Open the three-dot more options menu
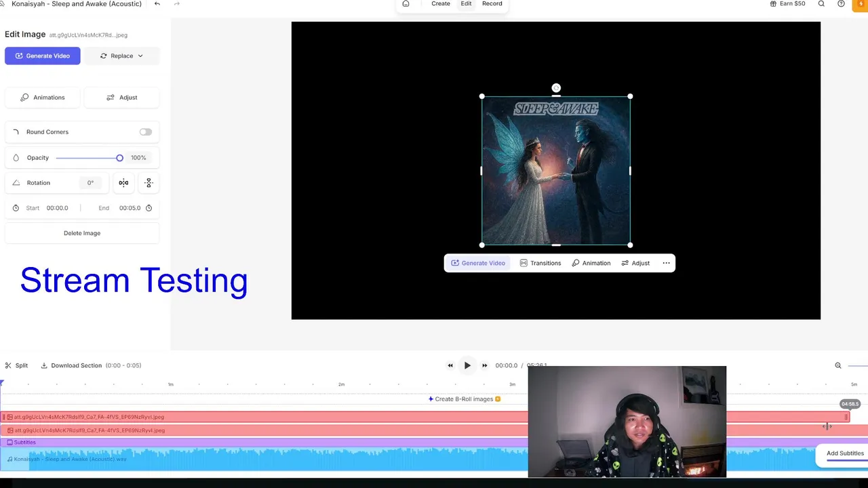The image size is (868, 488). (x=666, y=263)
